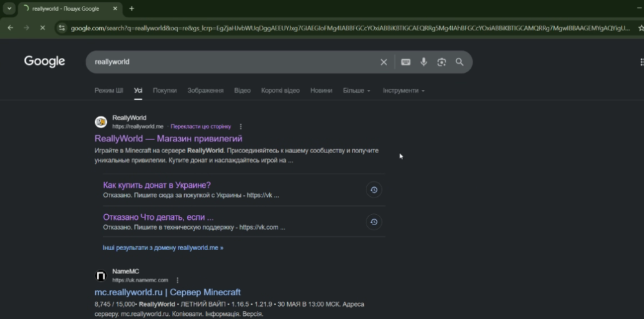Minimize the browser window
The width and height of the screenshot is (644, 319).
pyautogui.click(x=639, y=8)
